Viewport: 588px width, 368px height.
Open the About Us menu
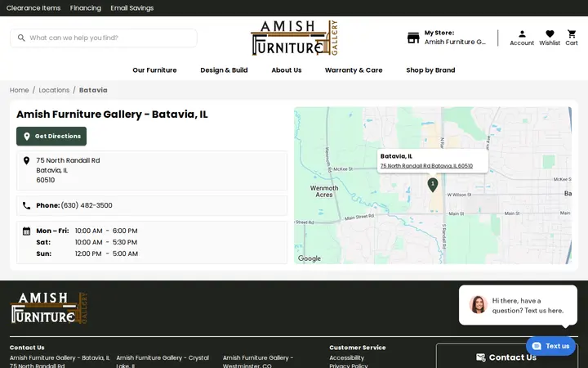tap(287, 70)
